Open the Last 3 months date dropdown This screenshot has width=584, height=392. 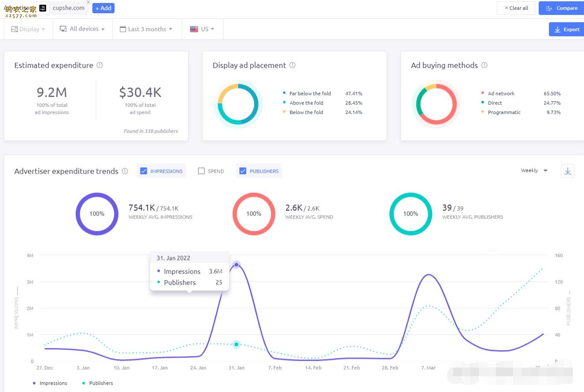pyautogui.click(x=147, y=29)
